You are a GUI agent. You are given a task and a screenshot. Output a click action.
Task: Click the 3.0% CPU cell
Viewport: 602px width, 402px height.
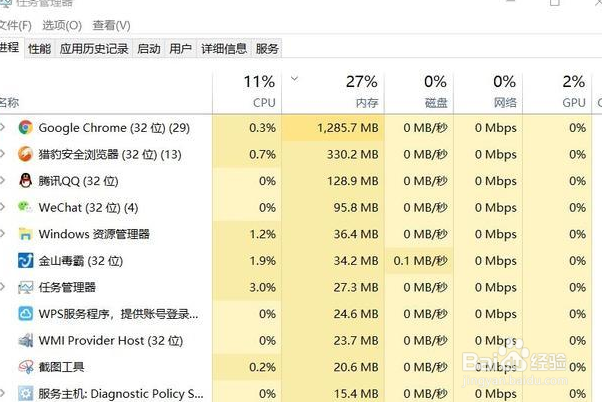coord(247,287)
